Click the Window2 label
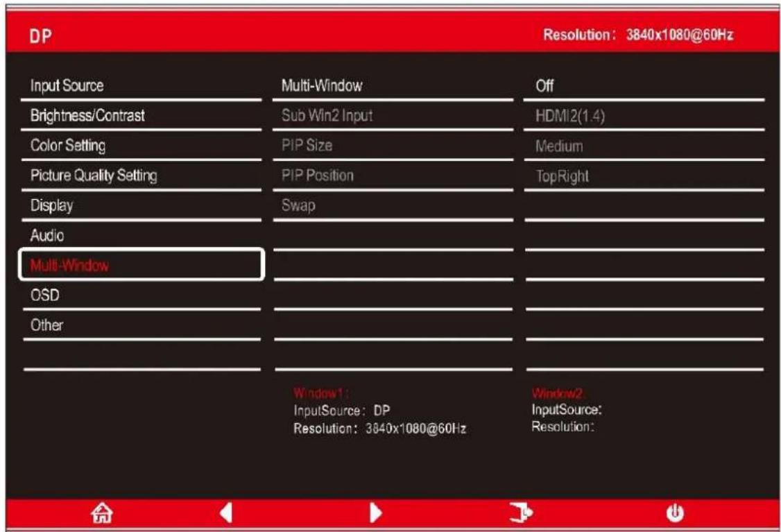Screen dimensions: 781x532 coord(558,393)
